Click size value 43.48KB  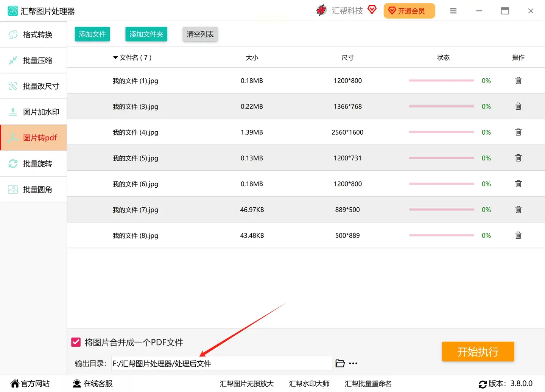coord(252,235)
